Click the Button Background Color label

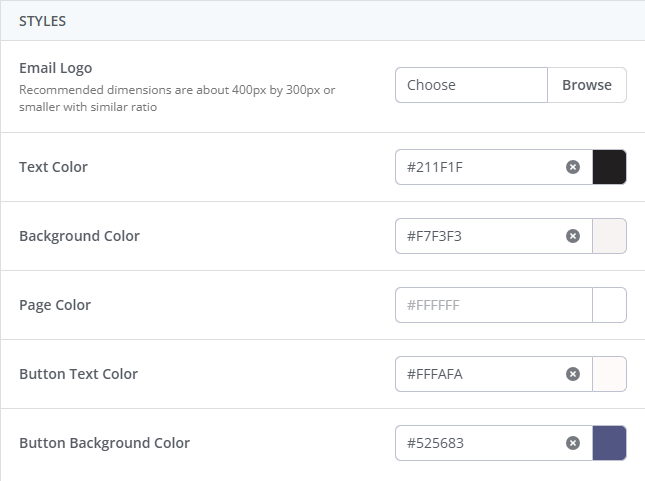(x=104, y=443)
